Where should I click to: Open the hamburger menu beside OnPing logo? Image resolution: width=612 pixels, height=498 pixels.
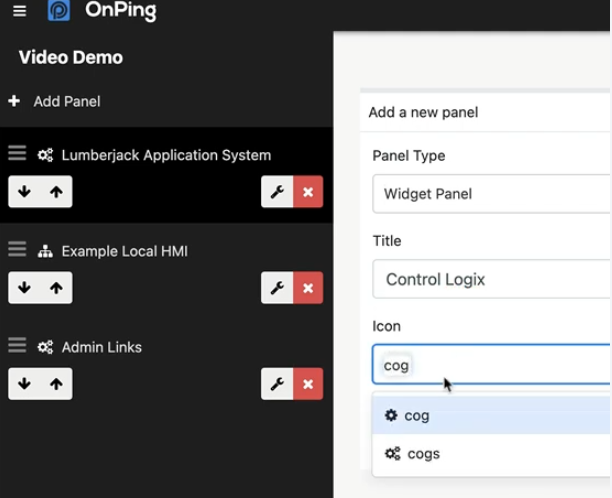point(20,11)
